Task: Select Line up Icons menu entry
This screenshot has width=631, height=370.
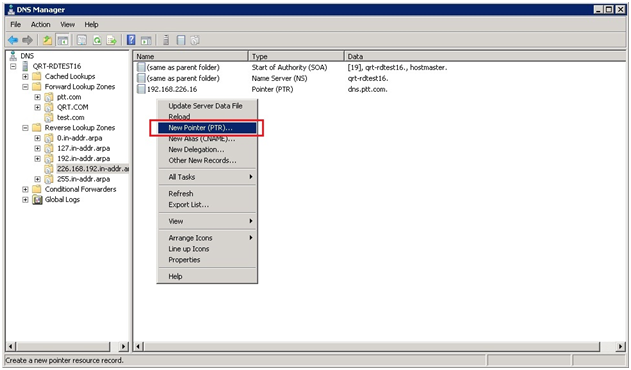Action: pos(207,249)
